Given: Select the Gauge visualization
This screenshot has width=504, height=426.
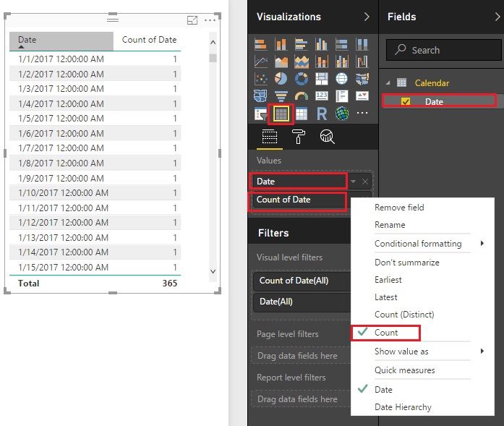Looking at the screenshot, I should [302, 95].
